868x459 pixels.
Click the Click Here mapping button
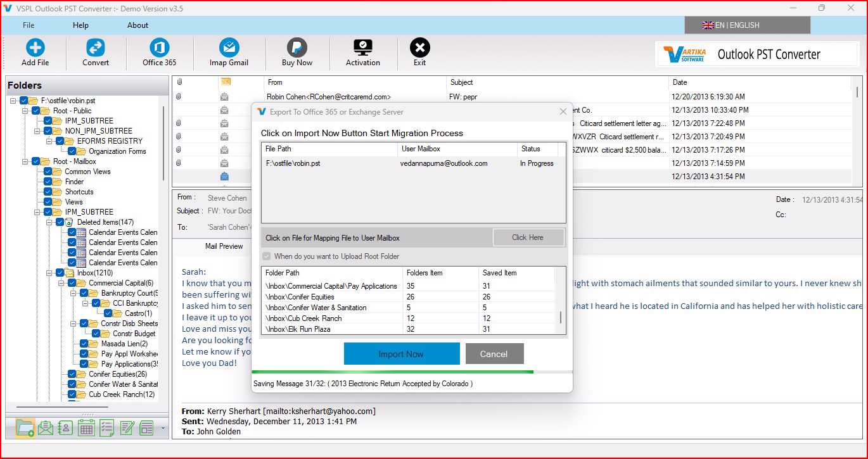coord(528,237)
